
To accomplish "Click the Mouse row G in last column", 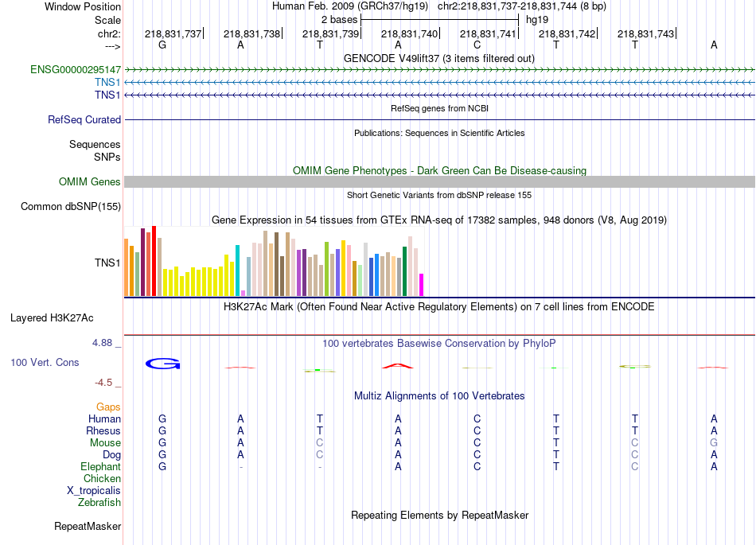I will tap(714, 442).
